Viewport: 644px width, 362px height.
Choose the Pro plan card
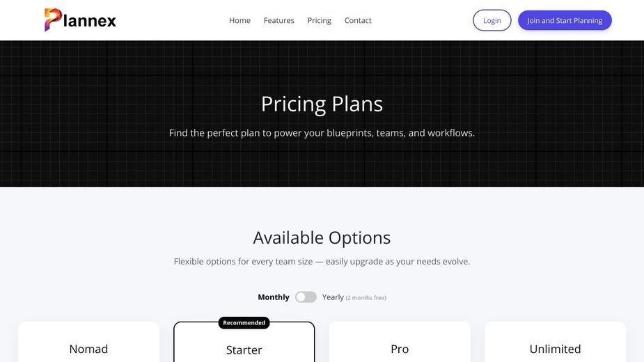pyautogui.click(x=400, y=342)
